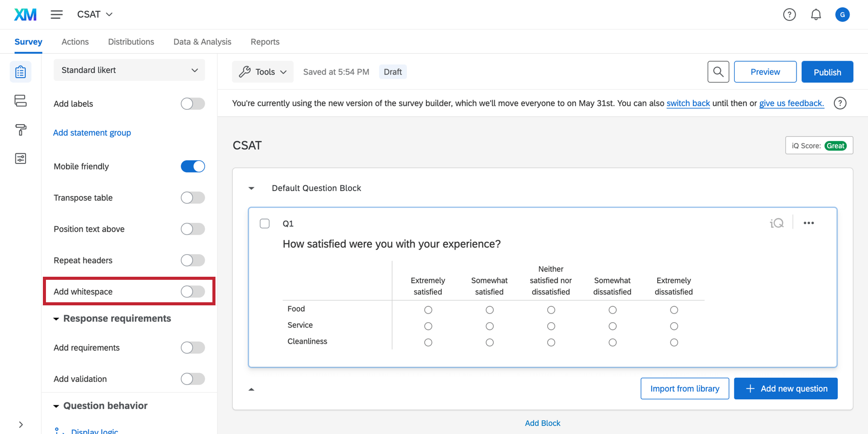Select Extremely satisfied for Food

point(428,310)
